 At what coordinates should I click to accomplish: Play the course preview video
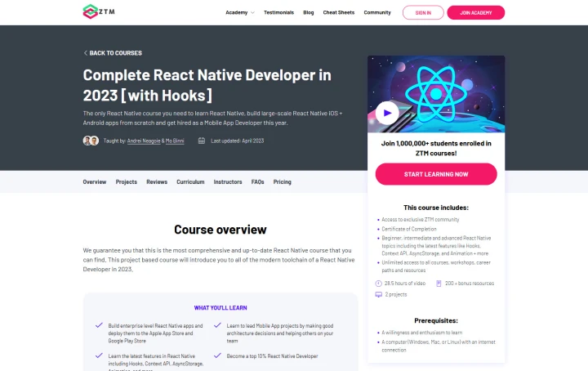387,113
